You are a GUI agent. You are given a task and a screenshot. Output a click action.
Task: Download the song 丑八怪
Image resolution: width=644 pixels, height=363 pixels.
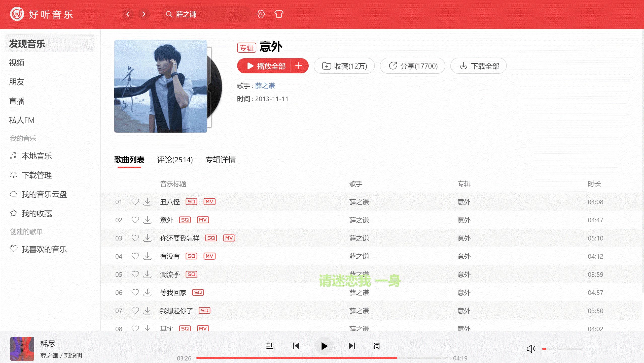click(148, 202)
